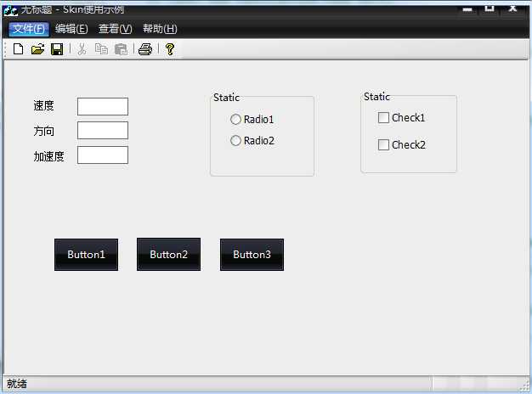Focus the 方向 input field
The width and height of the screenshot is (532, 394).
coord(103,131)
